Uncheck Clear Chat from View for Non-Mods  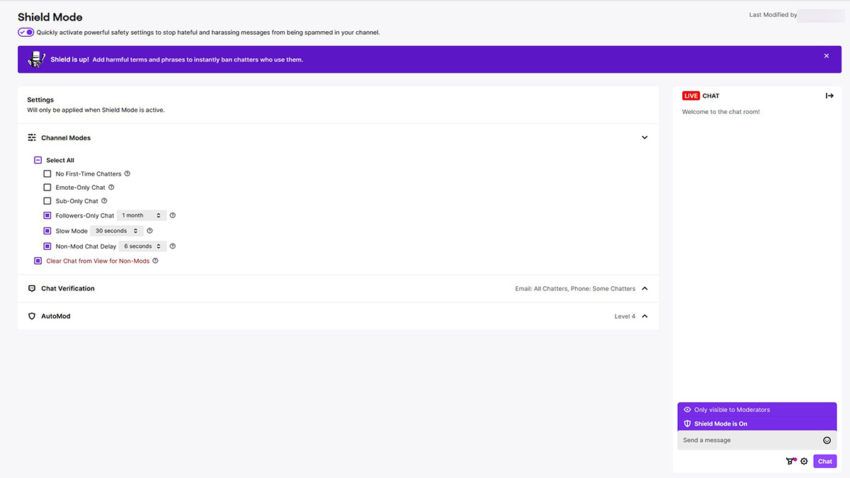coord(38,261)
